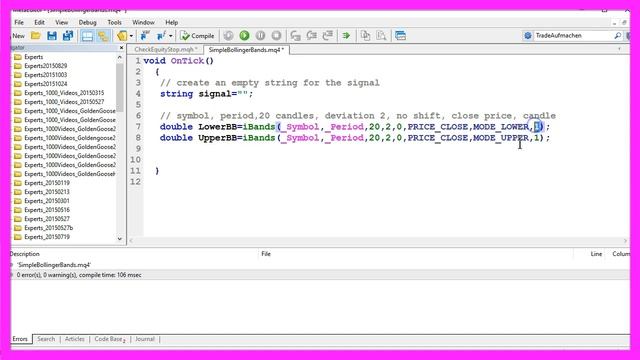Viewport: 640px width, 360px height.
Task: Save all files with the multi-disk icon
Action: (68, 36)
